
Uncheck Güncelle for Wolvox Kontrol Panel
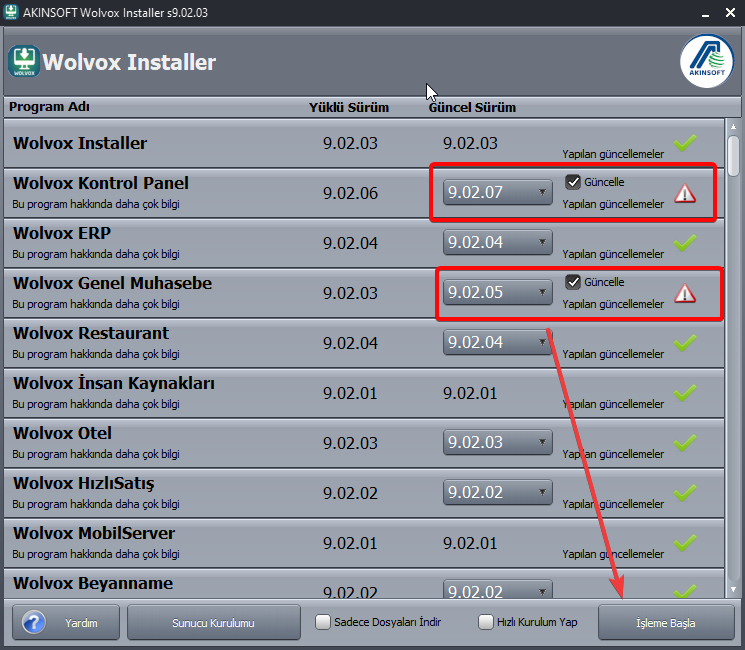click(573, 182)
